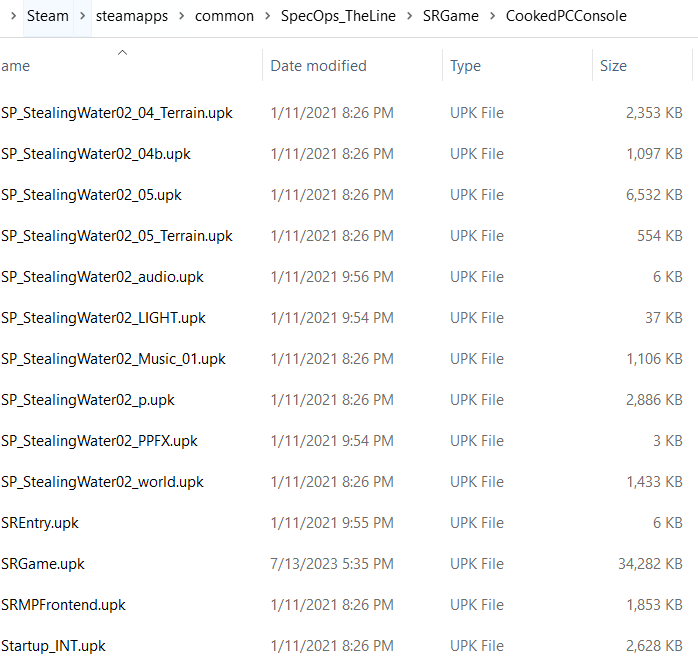This screenshot has width=698, height=662.
Task: Click UPK File type of Startup_INT.upk
Action: coord(477,646)
